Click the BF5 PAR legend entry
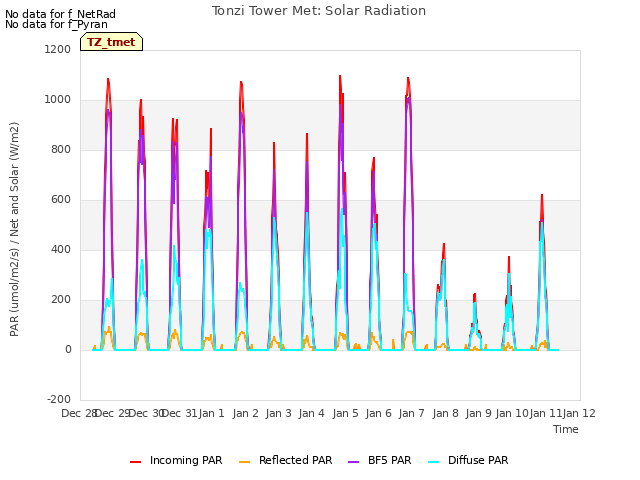The height and width of the screenshot is (480, 640). (x=380, y=460)
